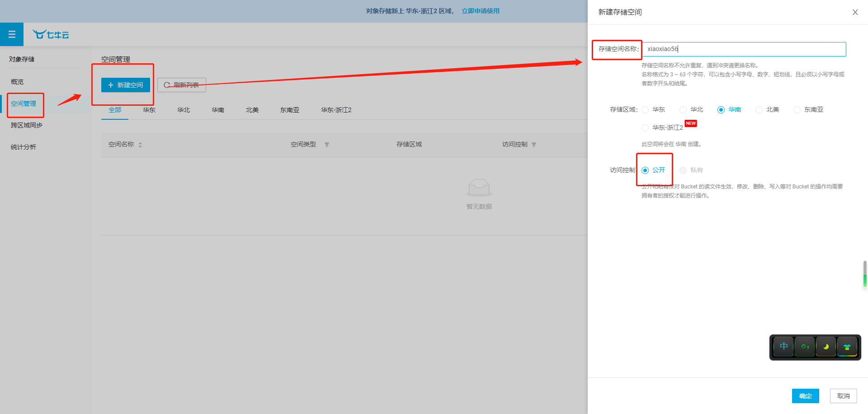Click the Qiniu Cloud 七牛云 logo

pyautogui.click(x=51, y=34)
